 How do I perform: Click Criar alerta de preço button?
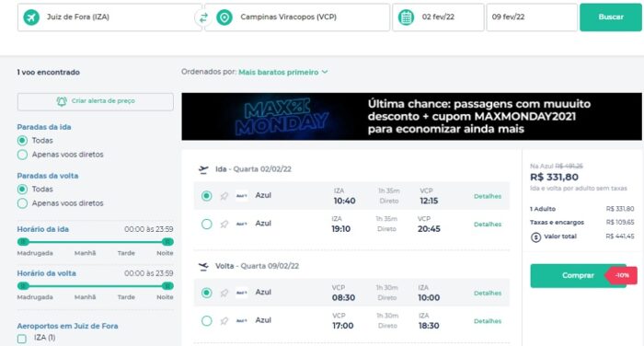click(x=96, y=101)
